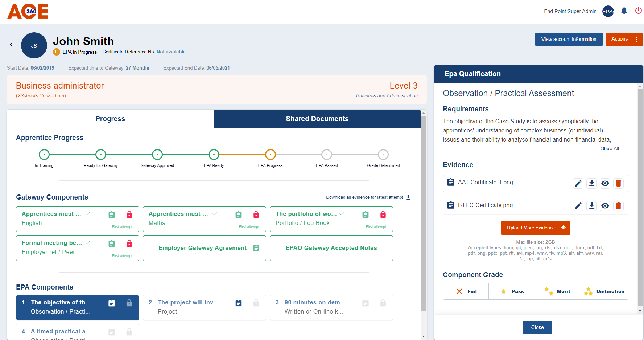Open the End Point Super Admin avatar menu
This screenshot has height=340, width=644.
click(x=608, y=11)
